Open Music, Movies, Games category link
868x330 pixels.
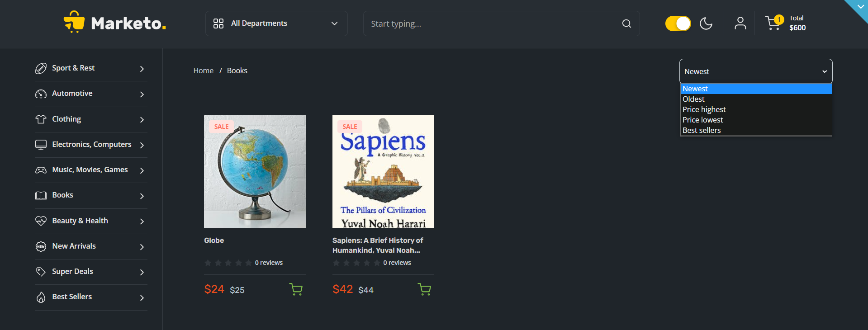[x=90, y=170]
